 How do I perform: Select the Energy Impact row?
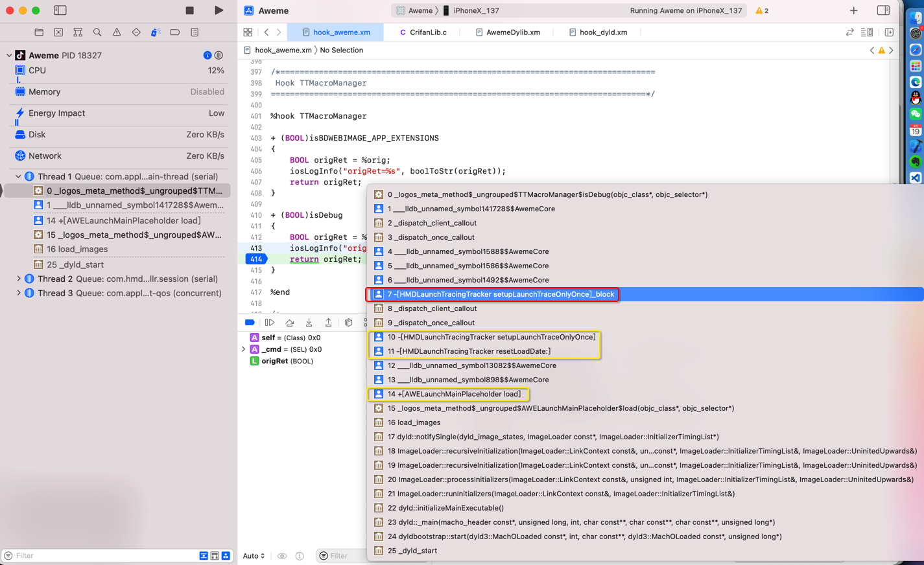[x=119, y=113]
